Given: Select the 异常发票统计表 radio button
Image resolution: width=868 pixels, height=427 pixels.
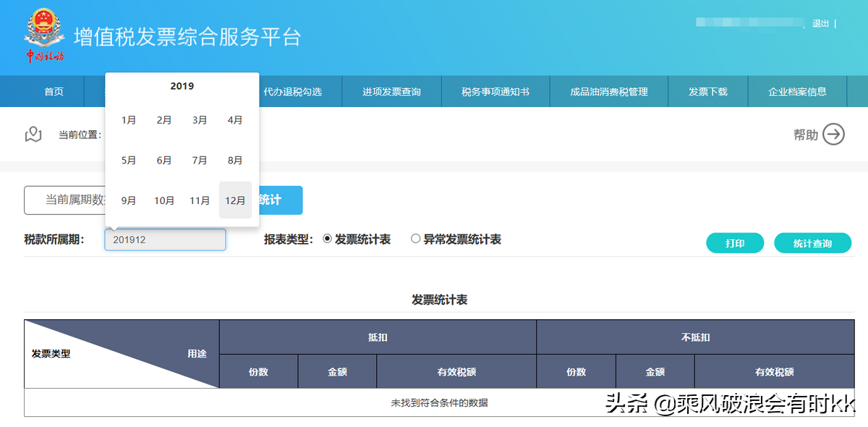Looking at the screenshot, I should (416, 239).
